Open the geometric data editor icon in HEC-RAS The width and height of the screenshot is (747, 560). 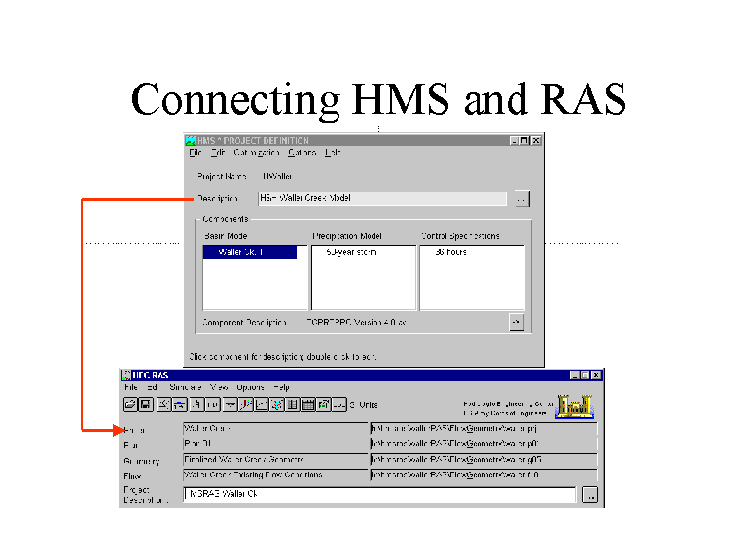coord(164,404)
